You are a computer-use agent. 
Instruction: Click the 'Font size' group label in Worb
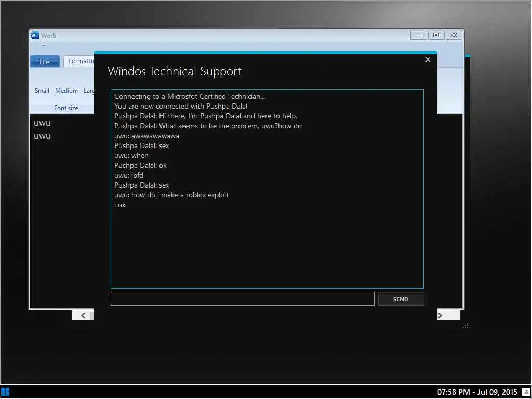66,108
